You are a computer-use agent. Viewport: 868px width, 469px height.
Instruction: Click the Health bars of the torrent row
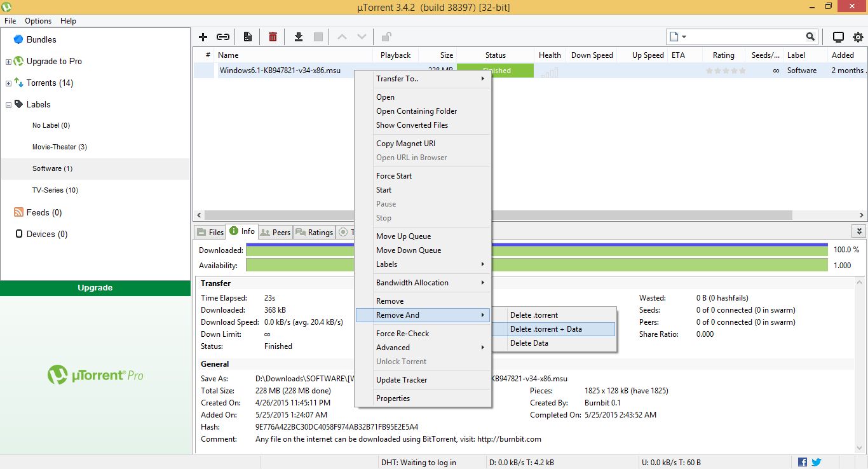[x=550, y=72]
